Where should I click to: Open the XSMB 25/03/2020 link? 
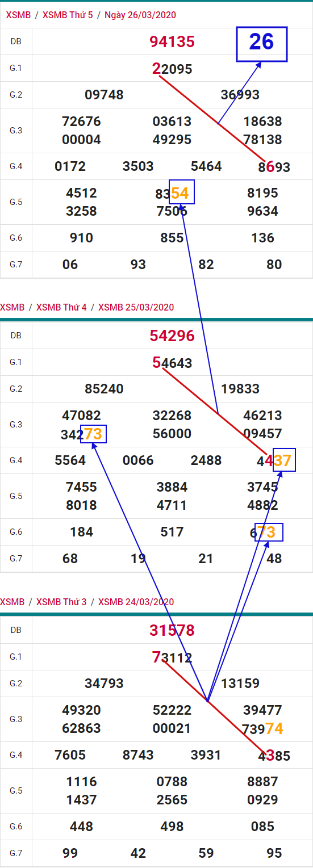click(x=136, y=307)
